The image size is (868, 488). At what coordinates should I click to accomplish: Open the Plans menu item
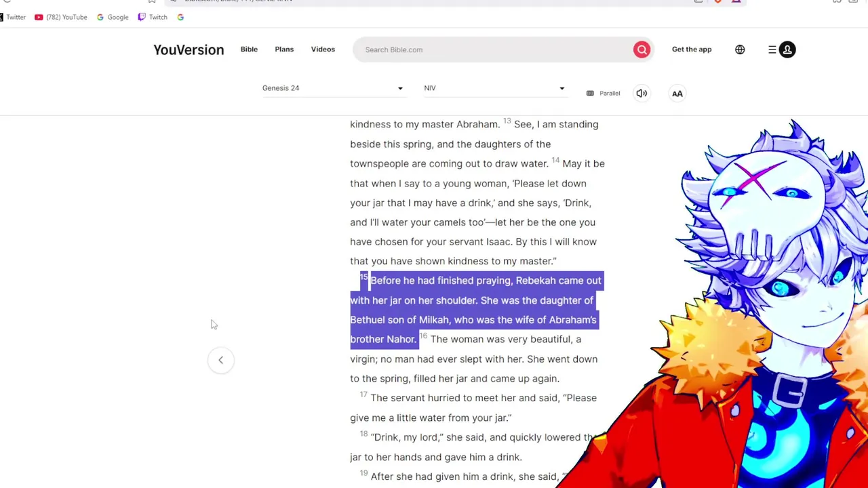click(284, 49)
